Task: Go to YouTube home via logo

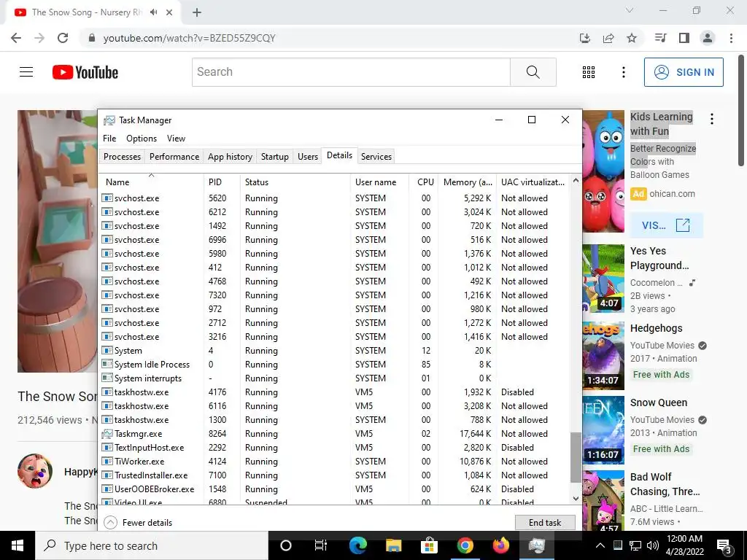Action: (x=85, y=72)
